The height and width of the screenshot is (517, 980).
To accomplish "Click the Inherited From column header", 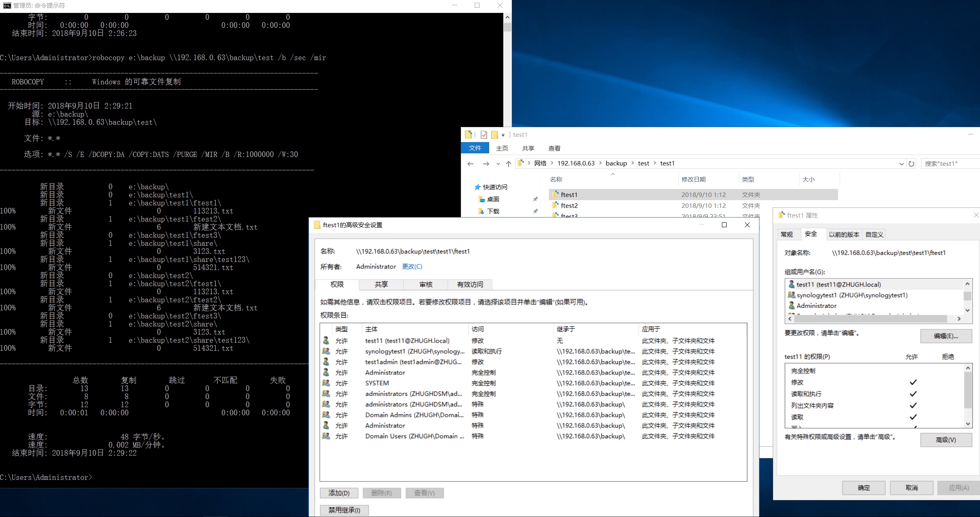I will [596, 329].
